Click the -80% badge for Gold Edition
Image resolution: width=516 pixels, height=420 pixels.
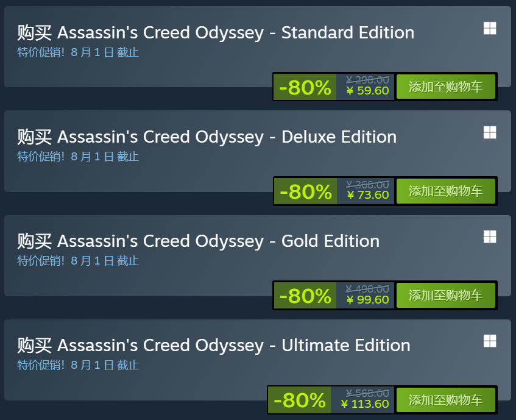305,296
